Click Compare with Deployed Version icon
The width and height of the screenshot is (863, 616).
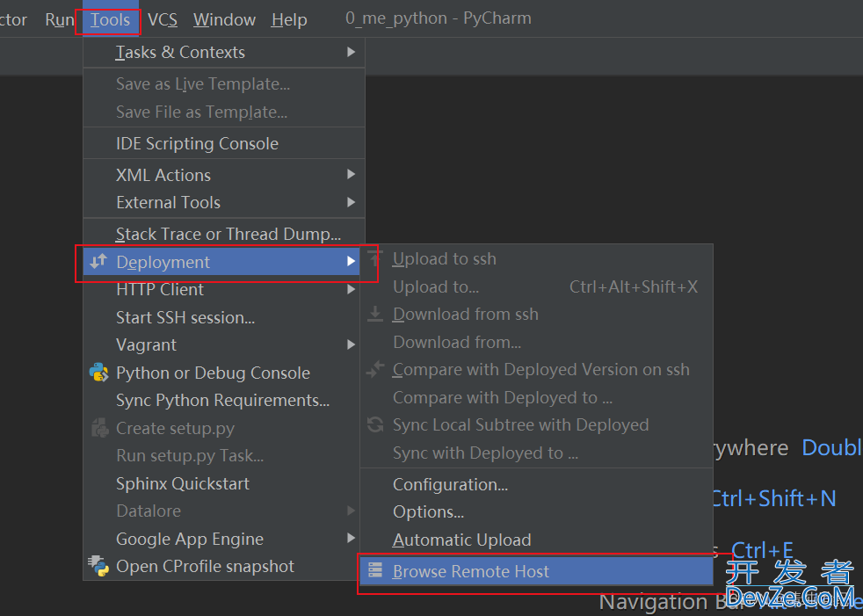coord(375,369)
